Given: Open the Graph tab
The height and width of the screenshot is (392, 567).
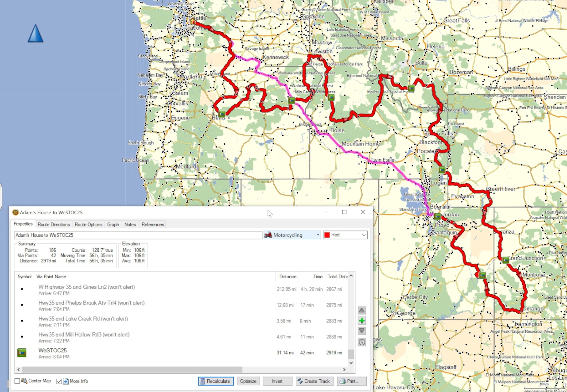Looking at the screenshot, I should [113, 224].
